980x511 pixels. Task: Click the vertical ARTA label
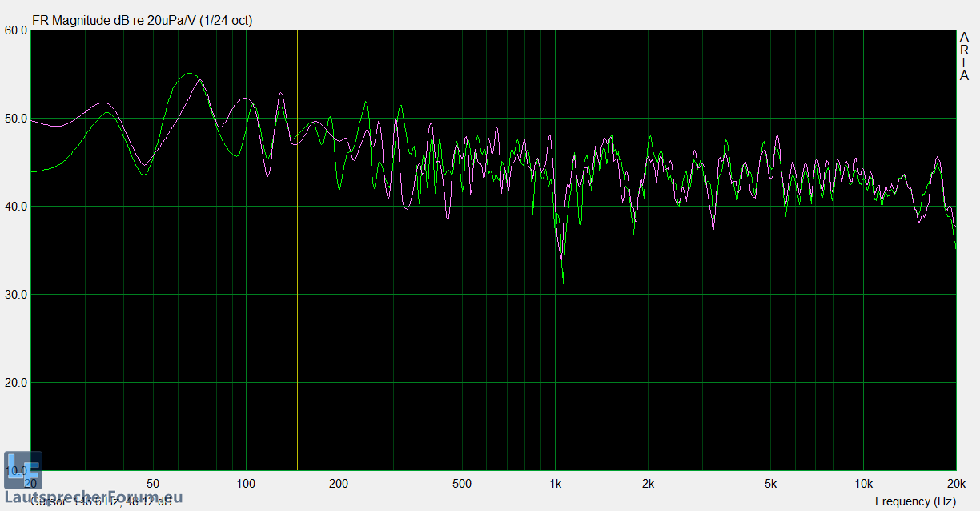pos(964,57)
